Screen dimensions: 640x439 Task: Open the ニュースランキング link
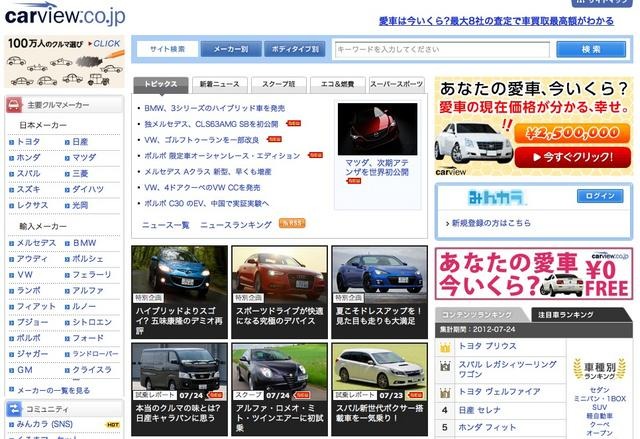click(236, 225)
